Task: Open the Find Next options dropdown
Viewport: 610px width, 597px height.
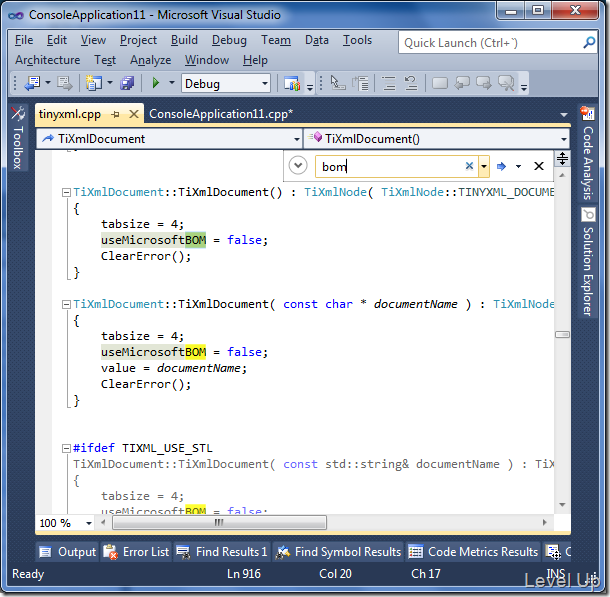Action: tap(518, 166)
